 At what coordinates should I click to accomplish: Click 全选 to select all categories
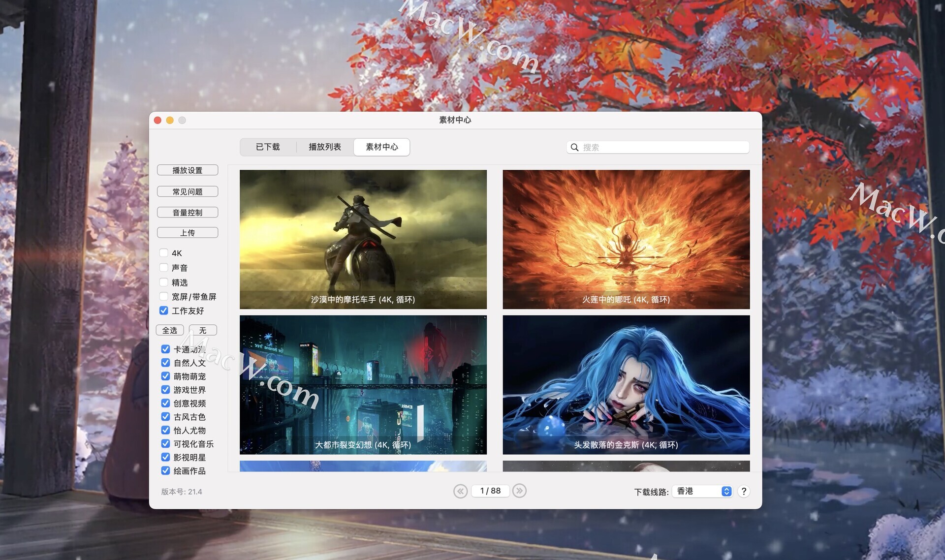[x=170, y=330]
